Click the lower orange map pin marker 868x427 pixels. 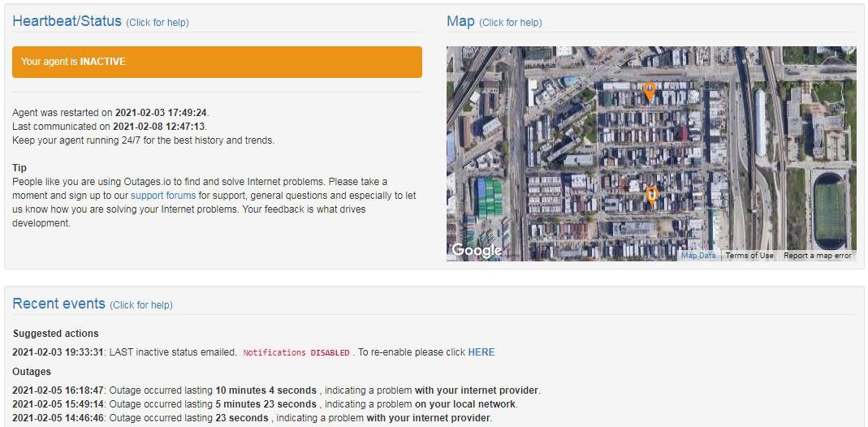[652, 196]
